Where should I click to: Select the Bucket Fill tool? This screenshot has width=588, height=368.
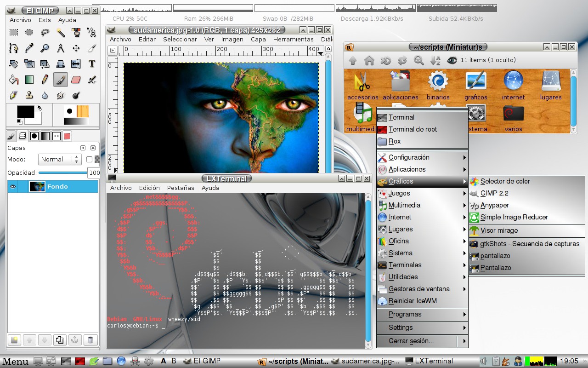tap(14, 79)
